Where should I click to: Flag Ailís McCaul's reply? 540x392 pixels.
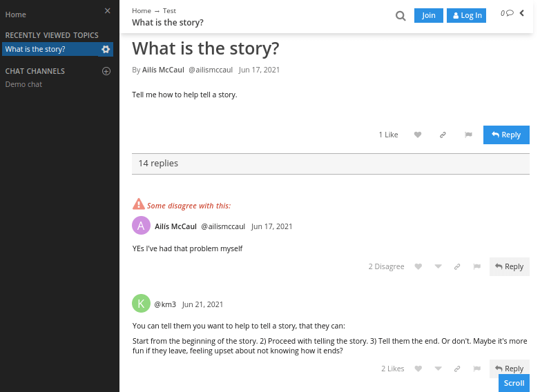(477, 266)
